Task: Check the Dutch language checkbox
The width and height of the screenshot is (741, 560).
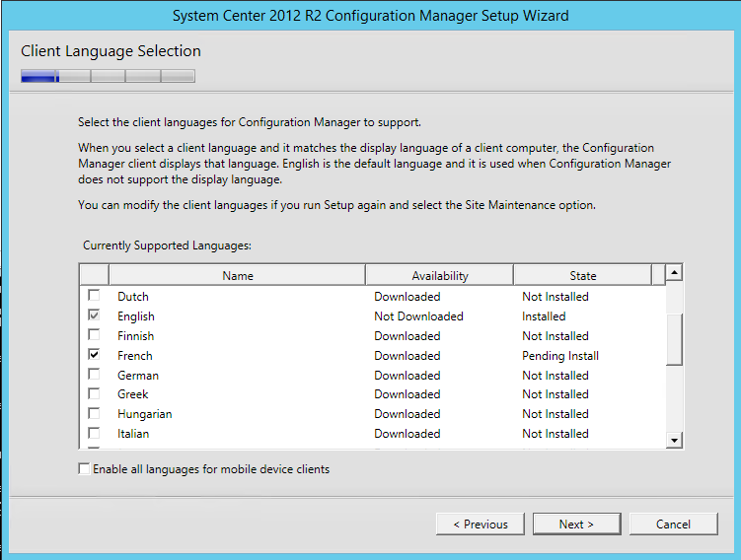Action: tap(94, 296)
